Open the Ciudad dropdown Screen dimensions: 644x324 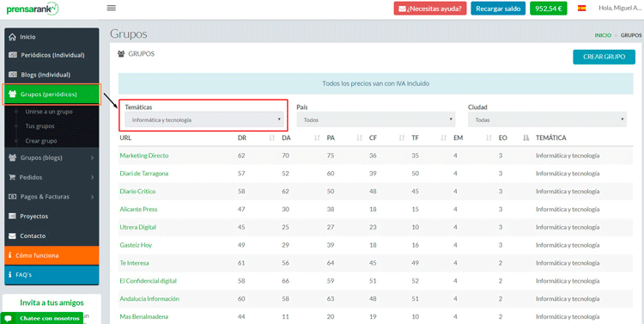(547, 119)
